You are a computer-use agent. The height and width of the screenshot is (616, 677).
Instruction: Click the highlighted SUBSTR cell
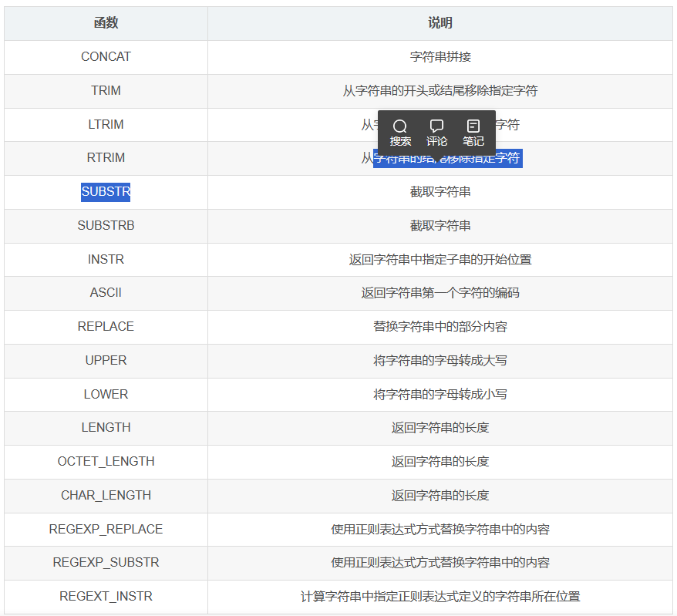[106, 192]
